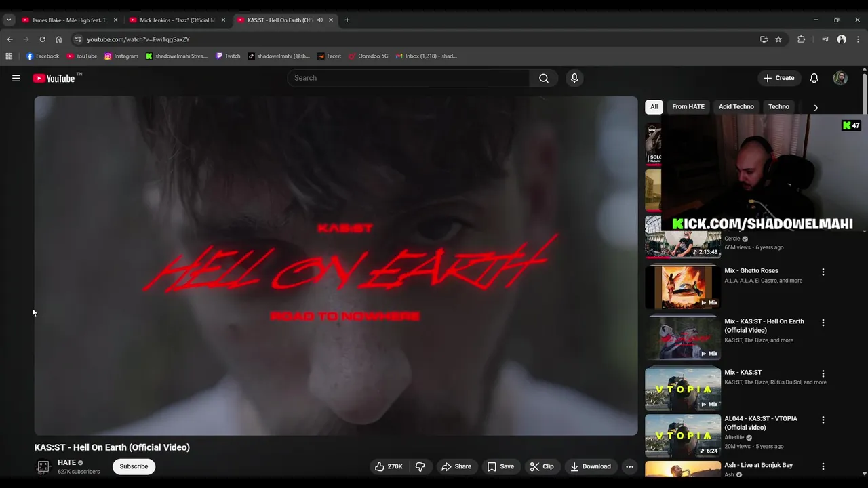Mute the KAS:ST tab audio icon
The width and height of the screenshot is (868, 488).
pos(319,20)
